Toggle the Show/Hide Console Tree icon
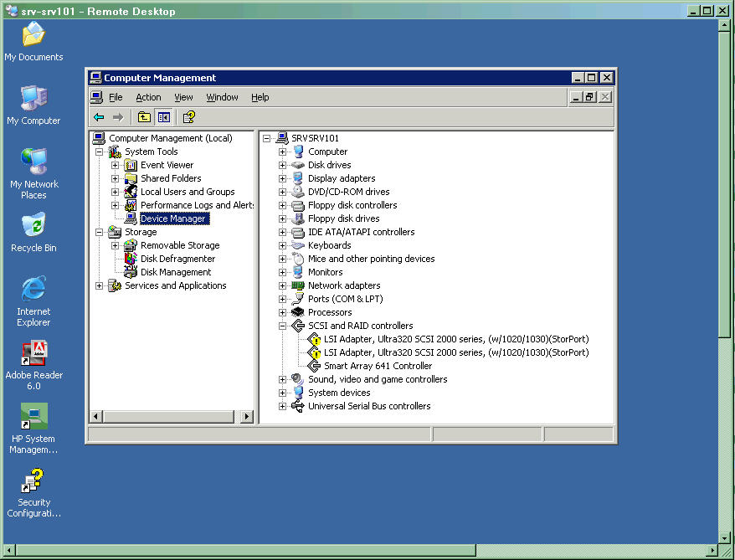735x560 pixels. [x=164, y=117]
